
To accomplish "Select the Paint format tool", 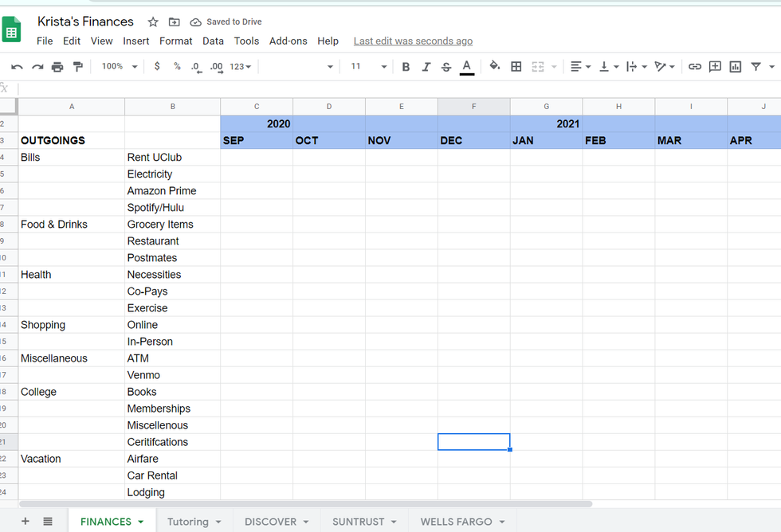I will [77, 67].
